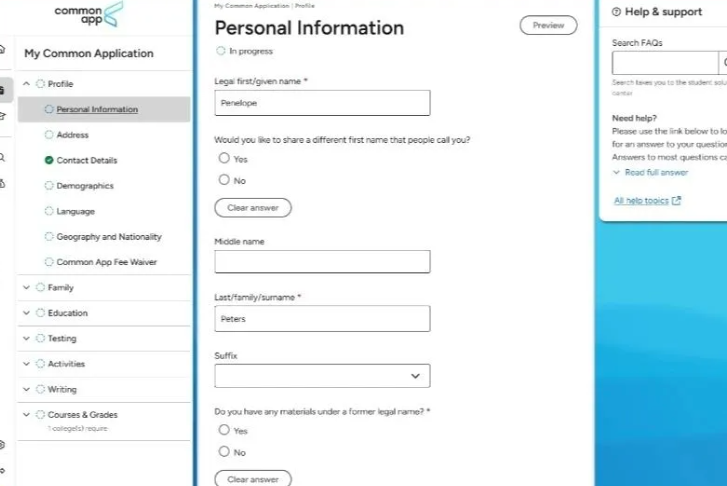Click the Common App logo
Screen dimensions: 727x486
88,14
